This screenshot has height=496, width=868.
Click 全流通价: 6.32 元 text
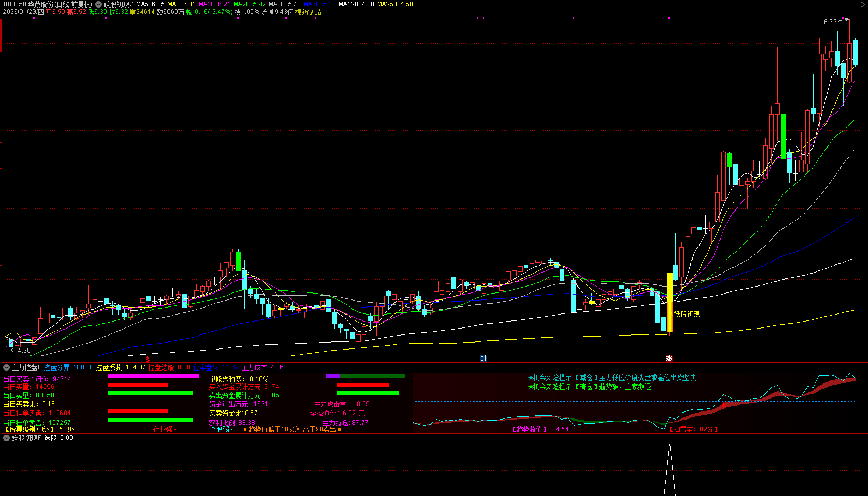pos(337,414)
